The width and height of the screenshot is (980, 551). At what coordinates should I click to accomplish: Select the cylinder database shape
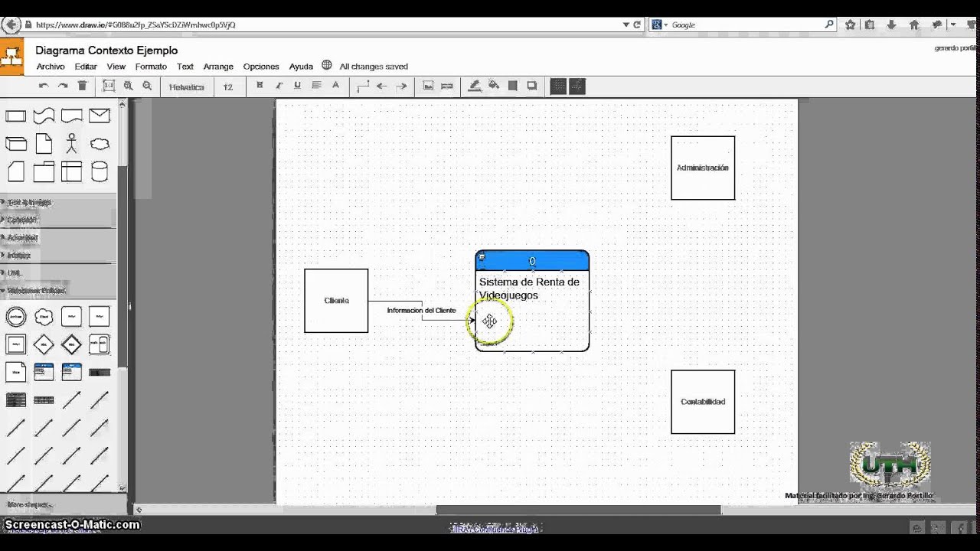tap(100, 171)
